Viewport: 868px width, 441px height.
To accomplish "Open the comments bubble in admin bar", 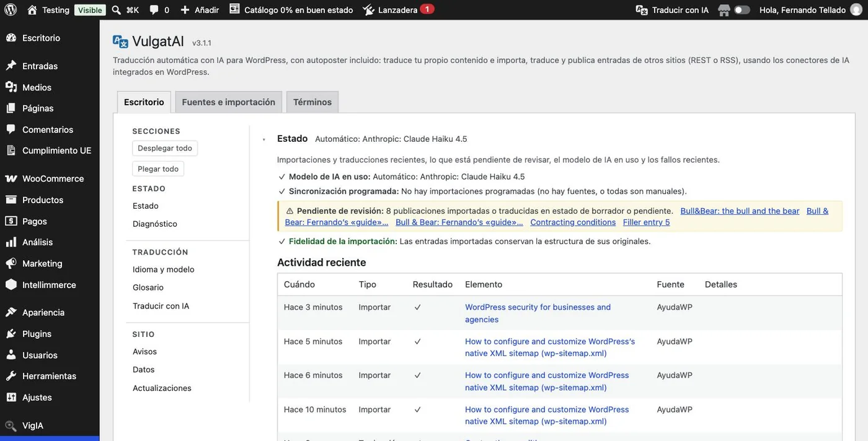I will [154, 10].
